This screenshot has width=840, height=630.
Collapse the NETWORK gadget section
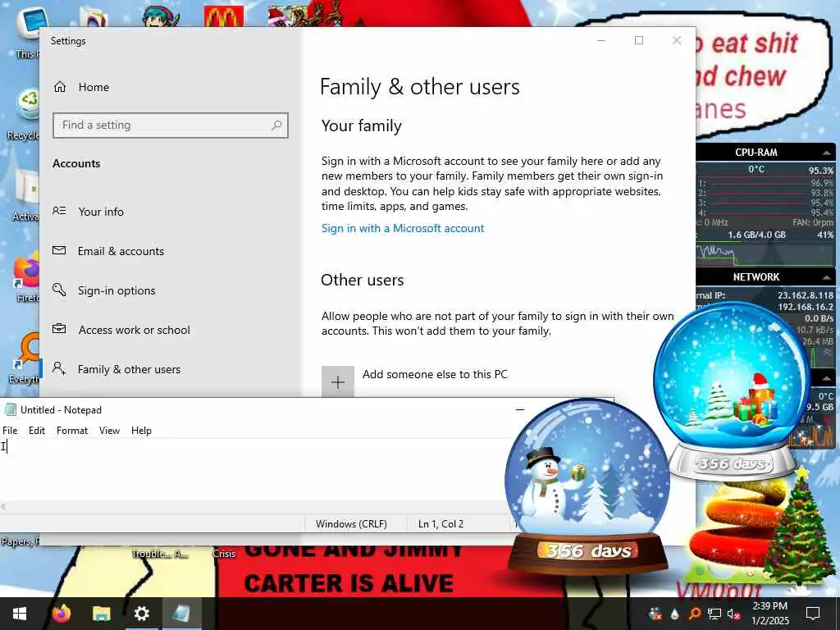[x=827, y=277]
